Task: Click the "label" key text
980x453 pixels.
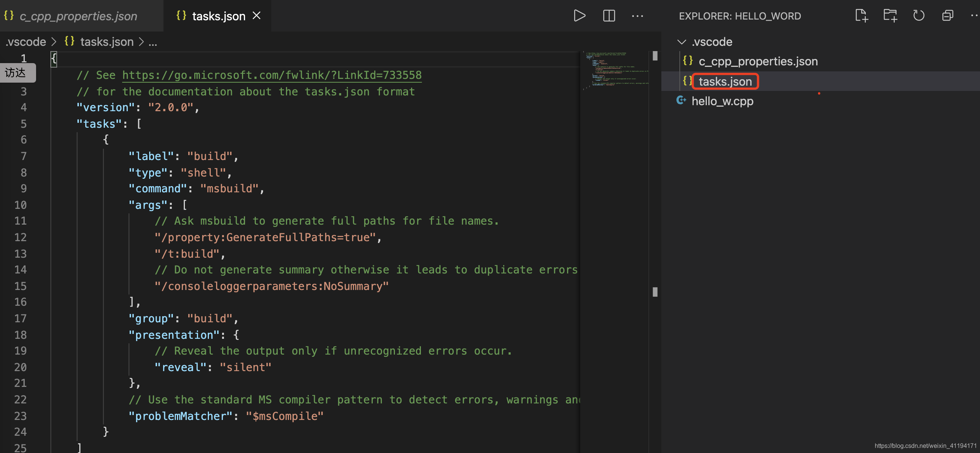Action: tap(151, 156)
